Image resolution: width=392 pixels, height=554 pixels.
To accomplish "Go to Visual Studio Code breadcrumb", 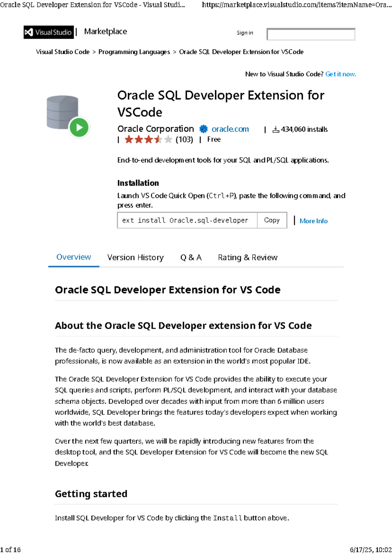I will coord(63,52).
